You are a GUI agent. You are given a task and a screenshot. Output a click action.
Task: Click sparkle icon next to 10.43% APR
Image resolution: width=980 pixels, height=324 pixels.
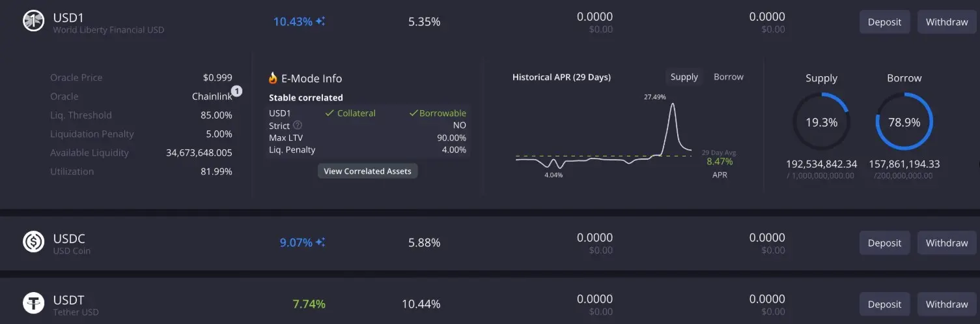320,22
